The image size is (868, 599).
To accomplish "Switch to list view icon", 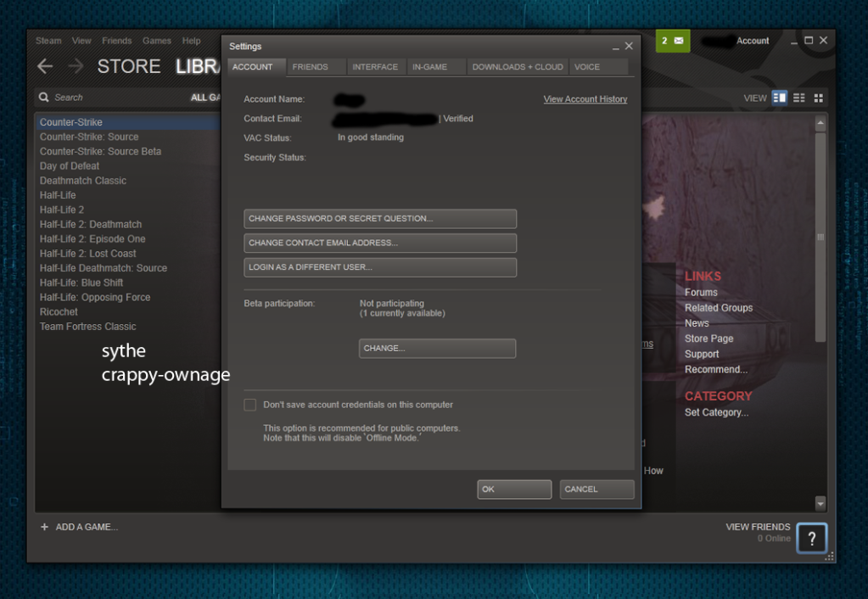I will tap(798, 98).
